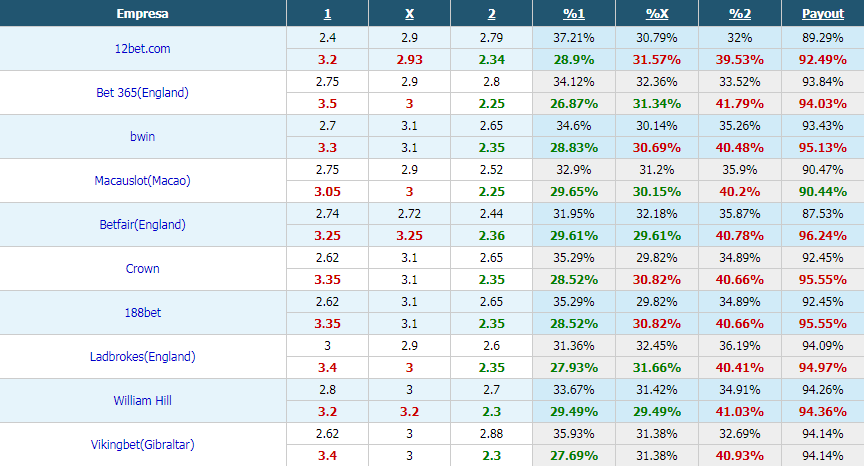Sort by column header 1
This screenshot has height=466, width=864.
pyautogui.click(x=327, y=14)
